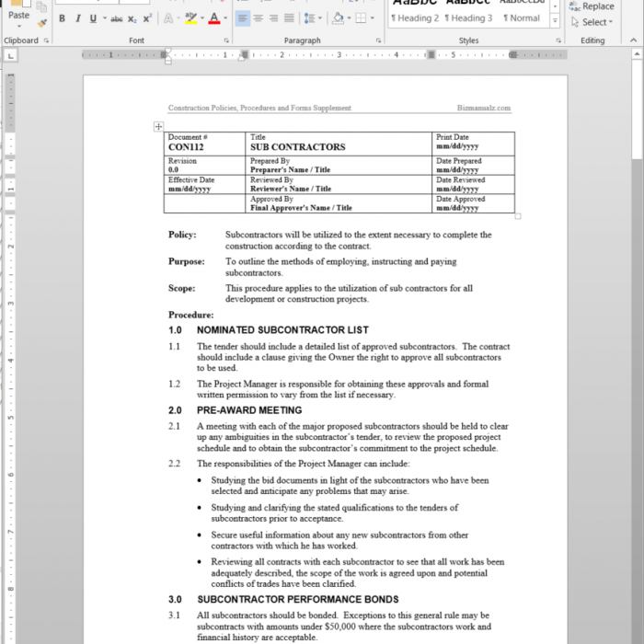Click the Reviewer's Name / Title cell
Screen dimensions: 644x644
coord(339,184)
